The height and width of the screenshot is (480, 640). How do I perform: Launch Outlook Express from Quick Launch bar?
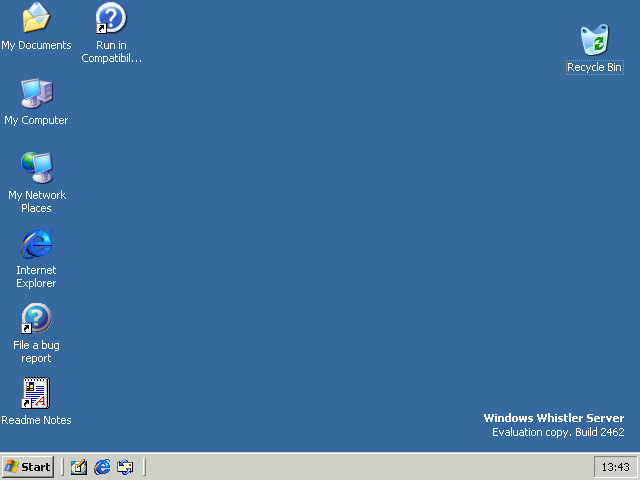coord(125,467)
